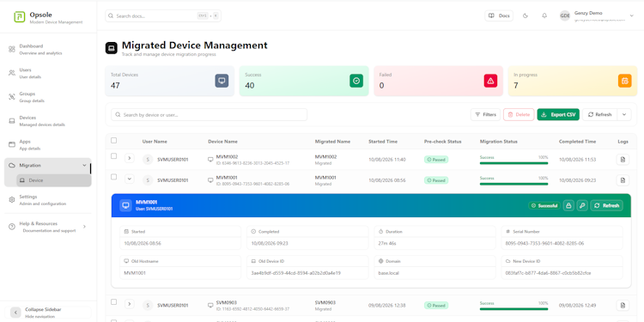Viewport: 644px width, 322px height.
Task: Navigate to Devices managed devices details
Action: click(48, 121)
